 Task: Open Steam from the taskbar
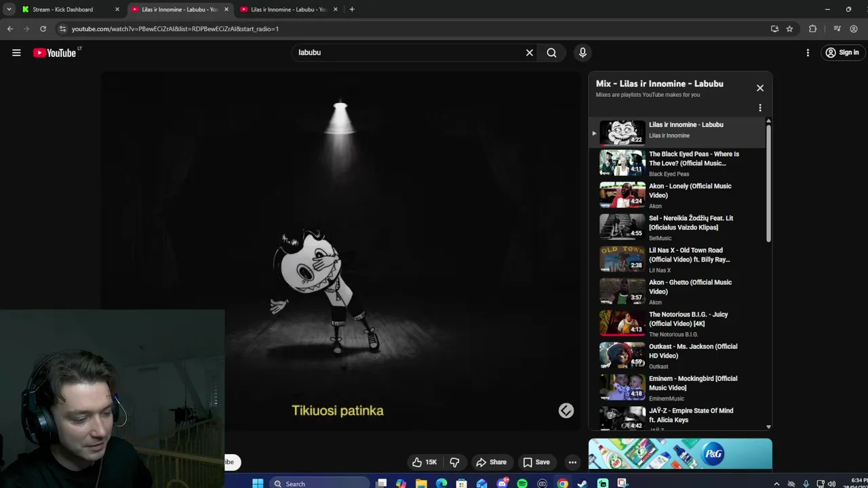583,483
